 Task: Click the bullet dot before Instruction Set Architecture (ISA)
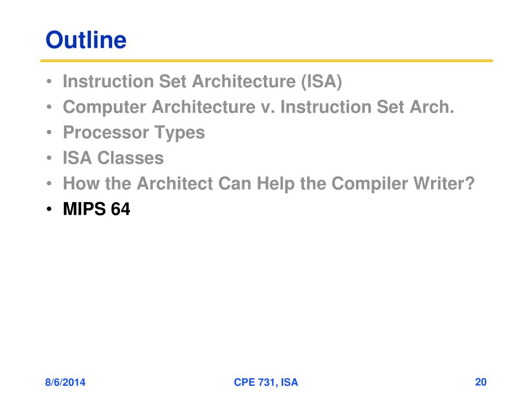(49, 82)
